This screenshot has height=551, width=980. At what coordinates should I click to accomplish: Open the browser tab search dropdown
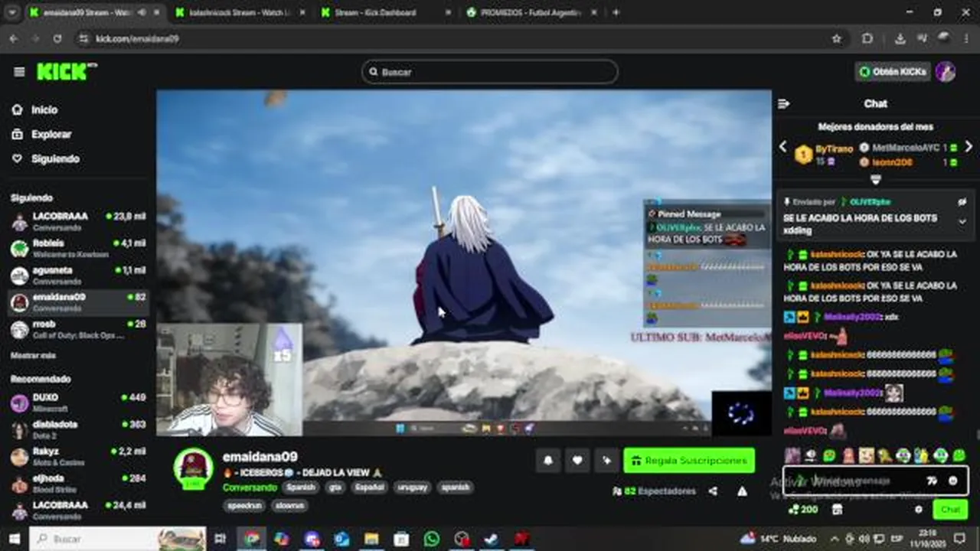coord(11,12)
